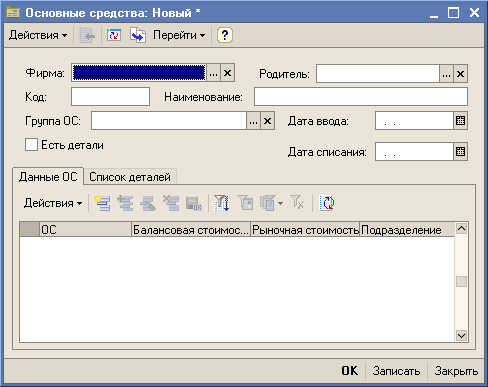Clear the Фирма field with X
This screenshot has height=387, width=488.
[x=227, y=73]
